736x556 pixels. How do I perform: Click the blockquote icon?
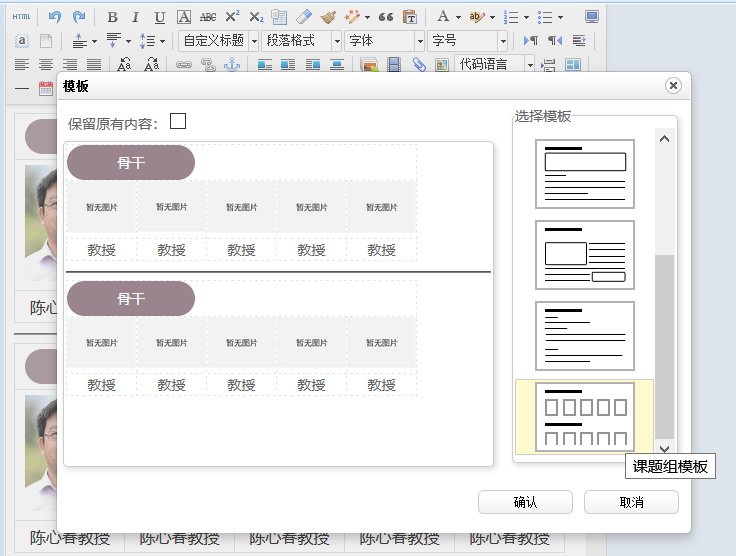point(385,17)
